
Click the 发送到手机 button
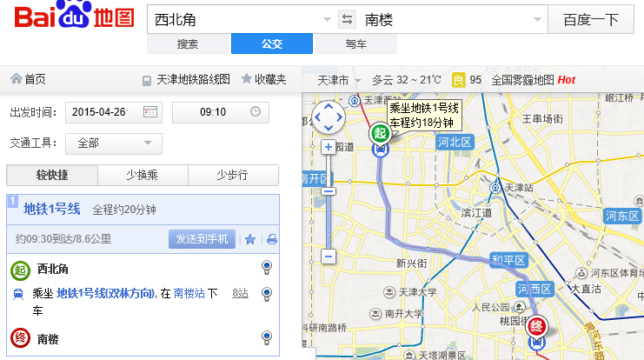pyautogui.click(x=202, y=239)
